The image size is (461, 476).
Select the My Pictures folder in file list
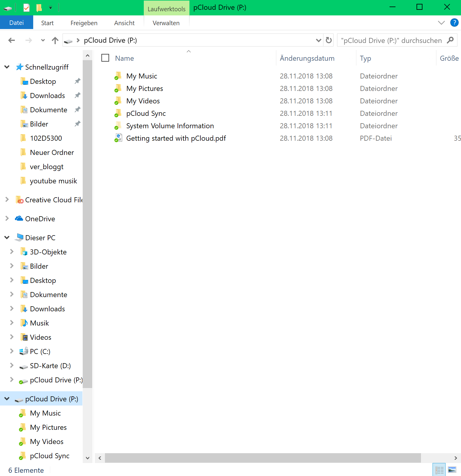click(145, 89)
